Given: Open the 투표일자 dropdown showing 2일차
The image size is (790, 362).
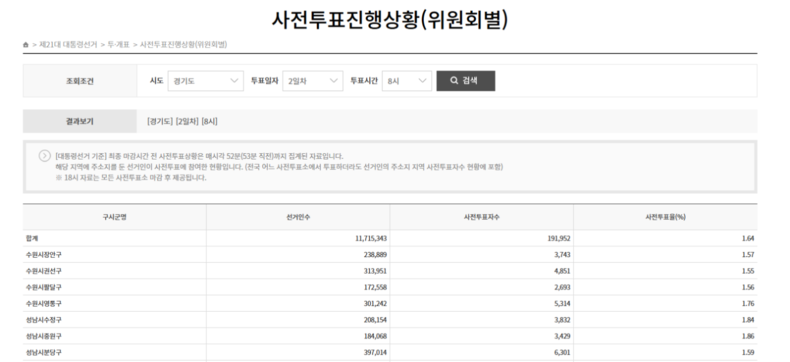Looking at the screenshot, I should coord(313,81).
